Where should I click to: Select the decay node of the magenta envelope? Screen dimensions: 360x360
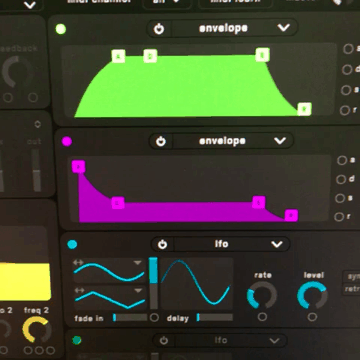coord(118,203)
